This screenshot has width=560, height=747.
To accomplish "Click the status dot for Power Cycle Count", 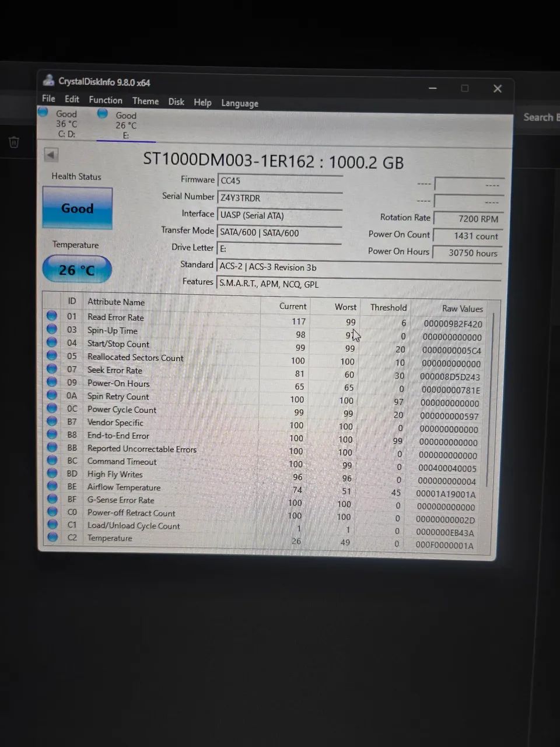I will pyautogui.click(x=52, y=409).
